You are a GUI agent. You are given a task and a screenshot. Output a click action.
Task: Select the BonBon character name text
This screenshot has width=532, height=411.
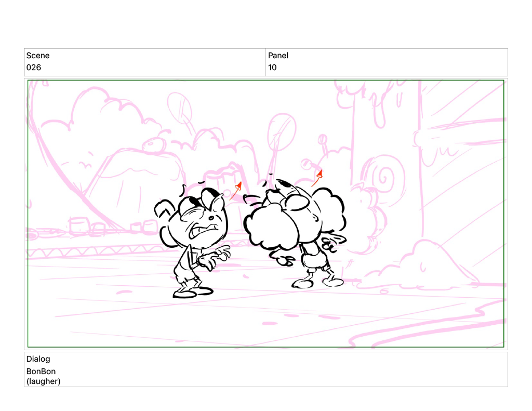click(41, 372)
